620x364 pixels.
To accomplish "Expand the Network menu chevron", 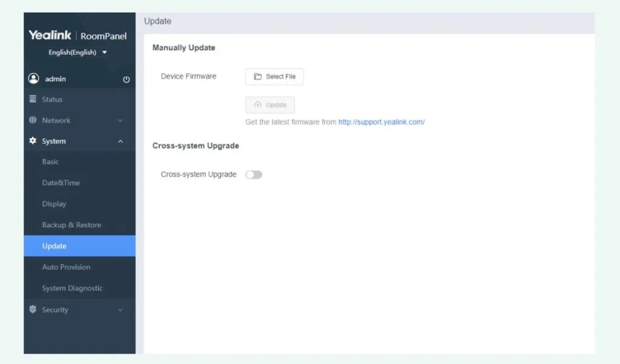I will click(120, 121).
